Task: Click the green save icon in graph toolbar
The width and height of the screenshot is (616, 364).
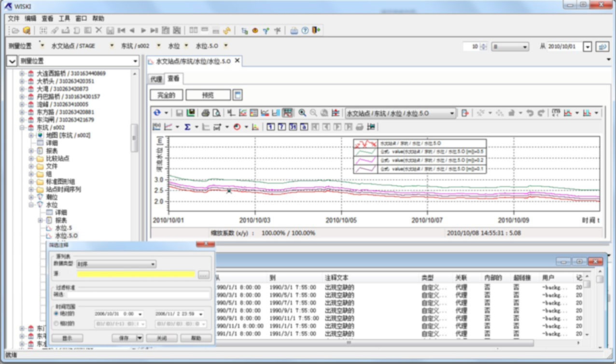Action: tap(191, 113)
